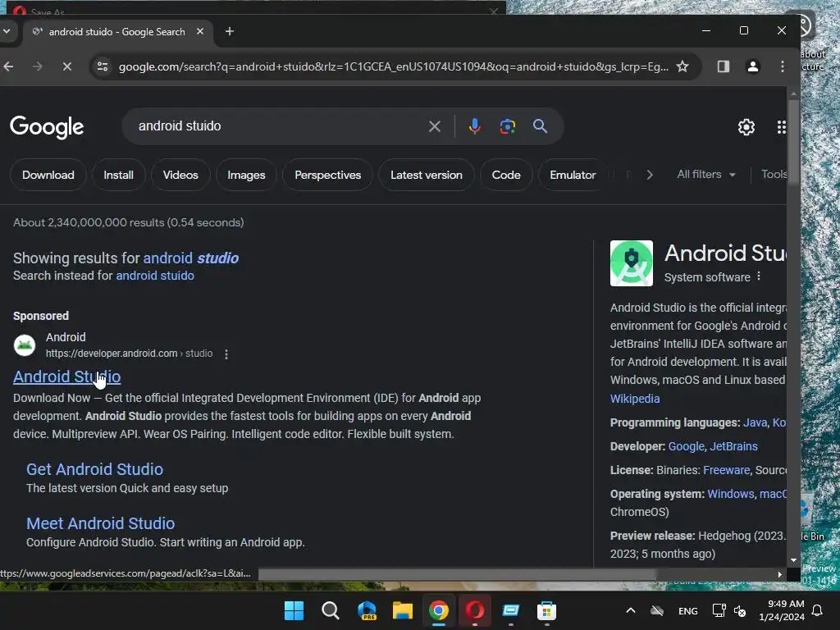Search instead for android stuido
Viewport: 840px width, 630px height.
[155, 276]
